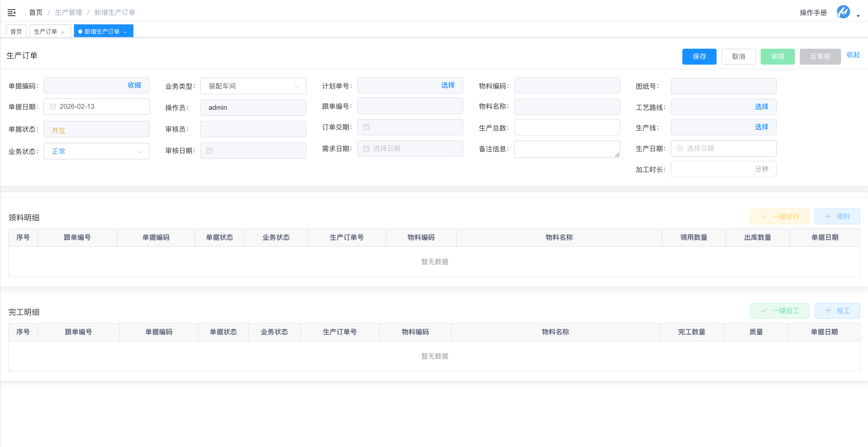Click the 保存 button
The height and width of the screenshot is (447, 868).
point(699,57)
